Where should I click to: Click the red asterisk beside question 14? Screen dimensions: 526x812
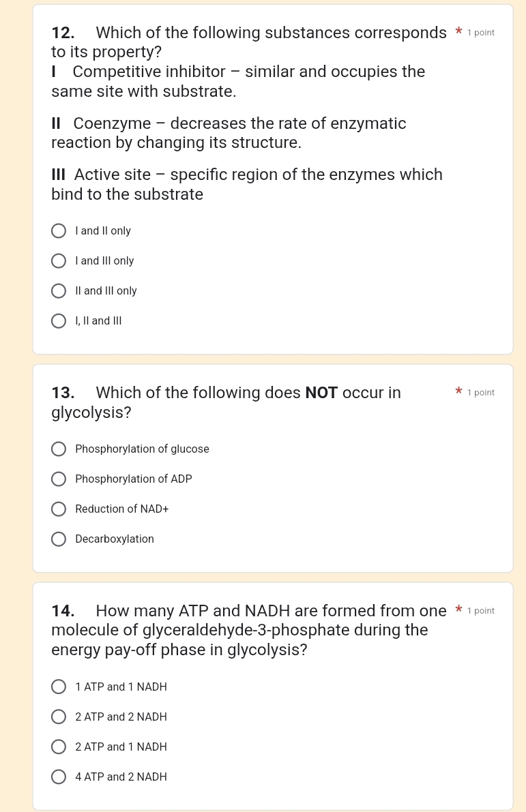pyautogui.click(x=458, y=610)
